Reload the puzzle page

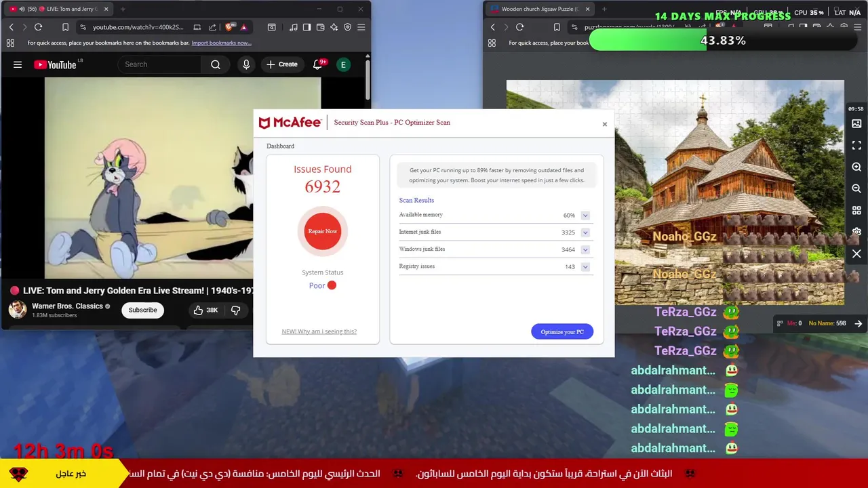tap(519, 27)
